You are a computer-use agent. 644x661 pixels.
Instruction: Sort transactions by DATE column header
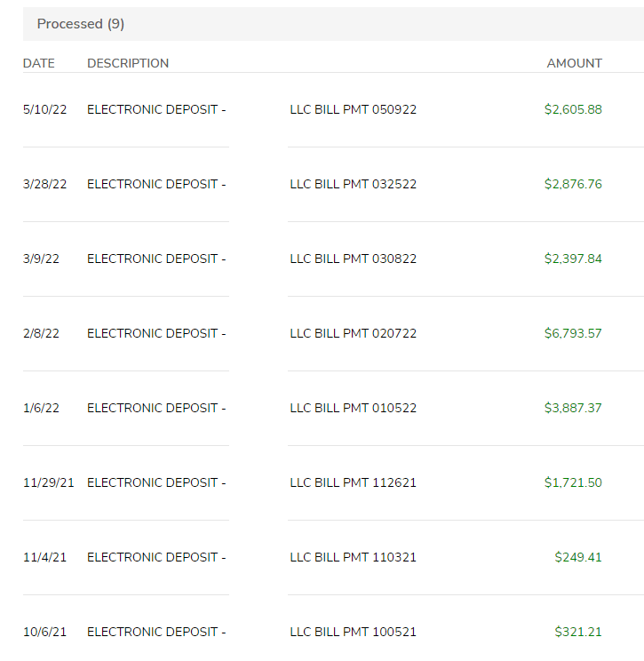[x=39, y=63]
